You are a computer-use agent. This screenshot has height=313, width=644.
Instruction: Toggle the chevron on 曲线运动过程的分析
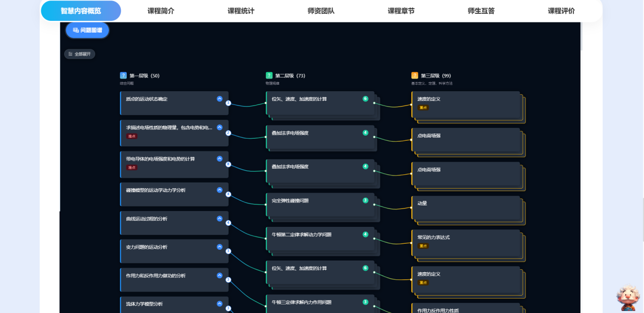tap(219, 219)
